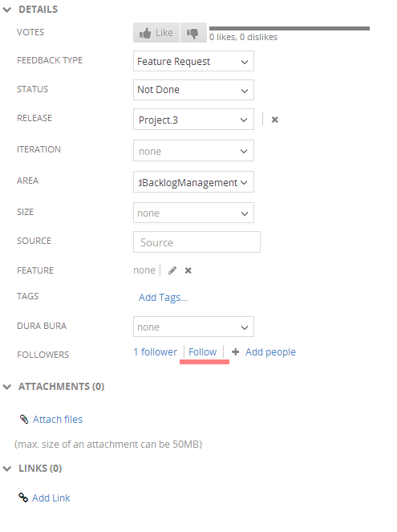Click the Source input field
Image resolution: width=397 pixels, height=532 pixels.
coord(196,242)
